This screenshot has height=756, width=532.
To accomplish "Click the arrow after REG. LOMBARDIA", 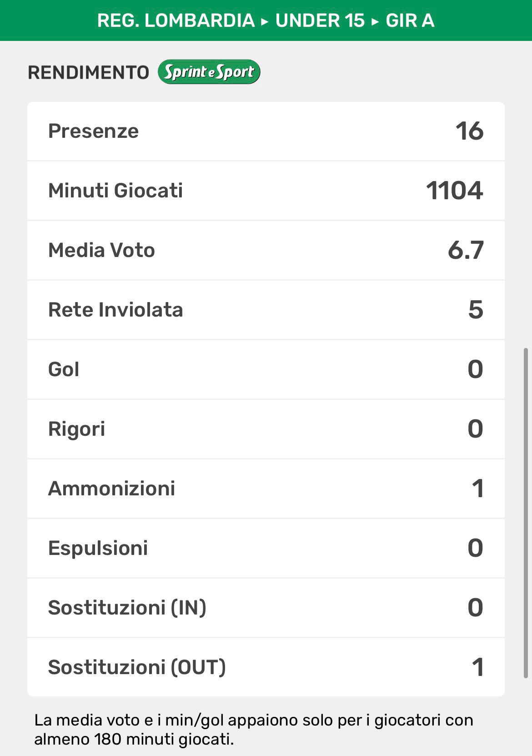I will (x=265, y=21).
